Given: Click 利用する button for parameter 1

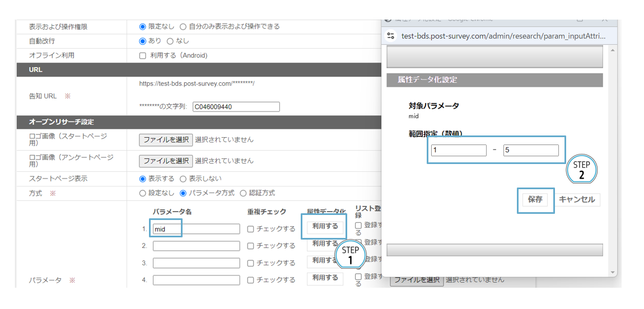Looking at the screenshot, I should (x=325, y=226).
